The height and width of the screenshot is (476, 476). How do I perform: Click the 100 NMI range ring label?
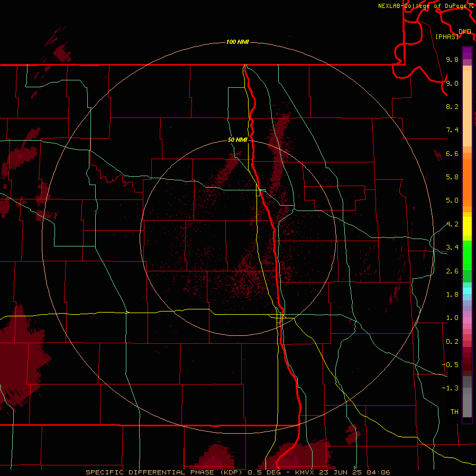(237, 42)
